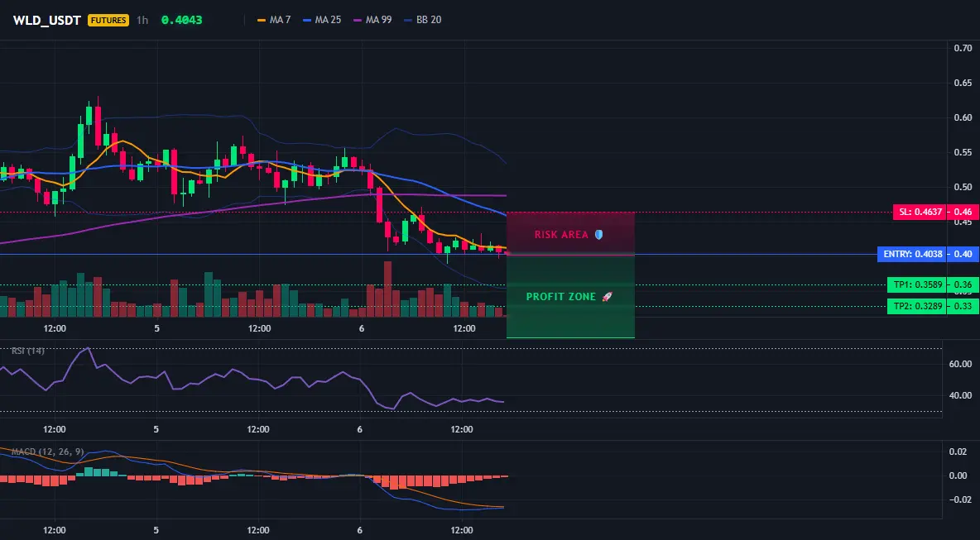This screenshot has width=980, height=540.
Task: Click the TP1: 0.3589 price tag
Action: [916, 285]
